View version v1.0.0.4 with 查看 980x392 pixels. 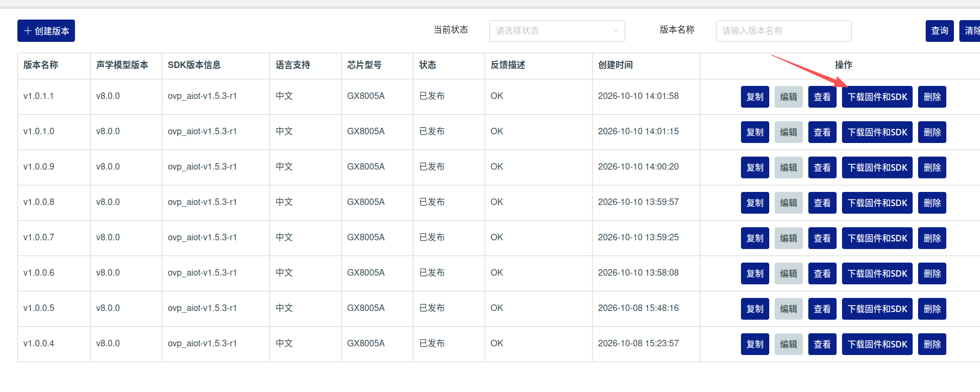click(x=822, y=344)
